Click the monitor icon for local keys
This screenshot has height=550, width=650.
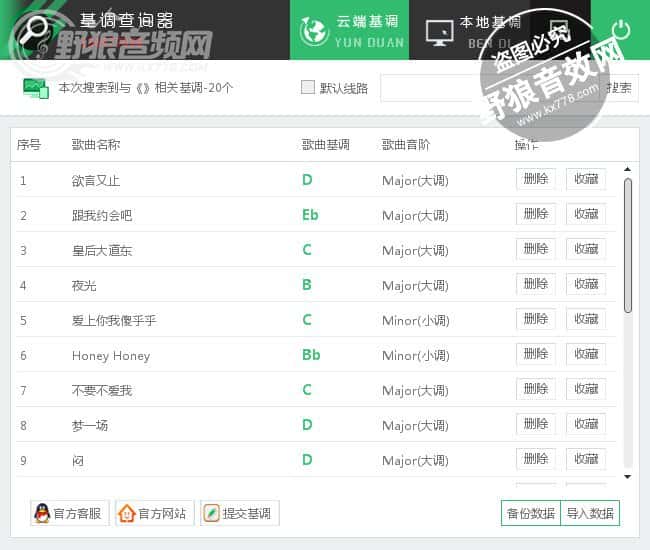439,33
